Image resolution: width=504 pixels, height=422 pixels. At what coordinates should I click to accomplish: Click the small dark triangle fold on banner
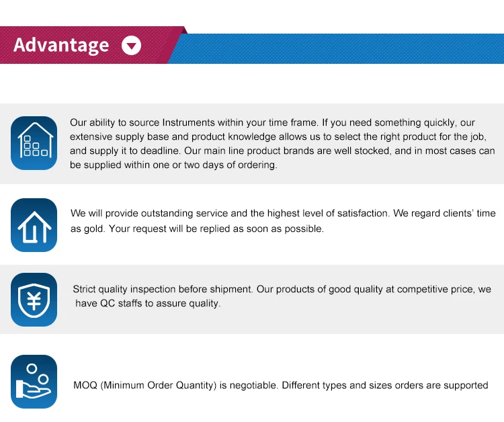(x=185, y=30)
